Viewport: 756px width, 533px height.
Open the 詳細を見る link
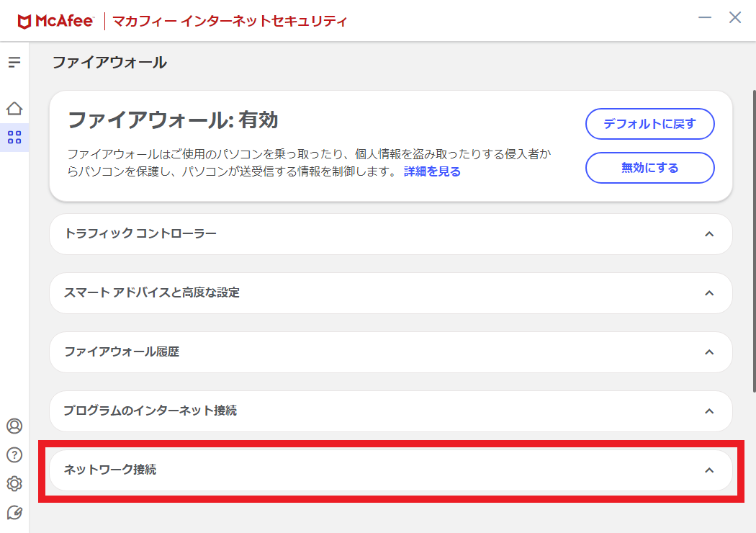coord(432,171)
